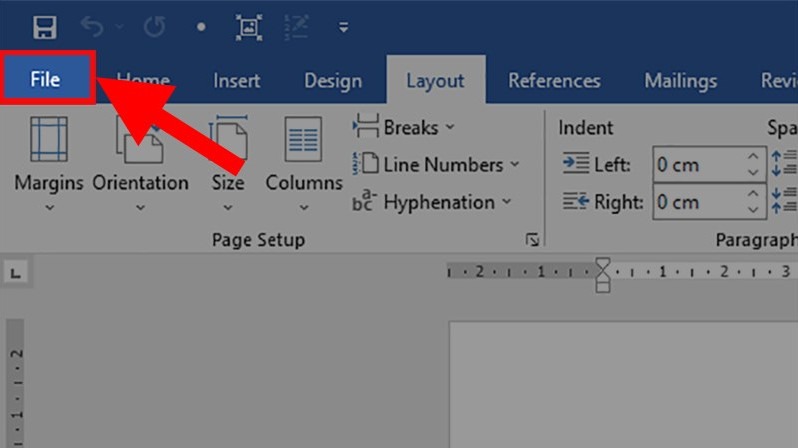Click the Columns icon
This screenshot has height=448, width=798.
pyautogui.click(x=303, y=140)
